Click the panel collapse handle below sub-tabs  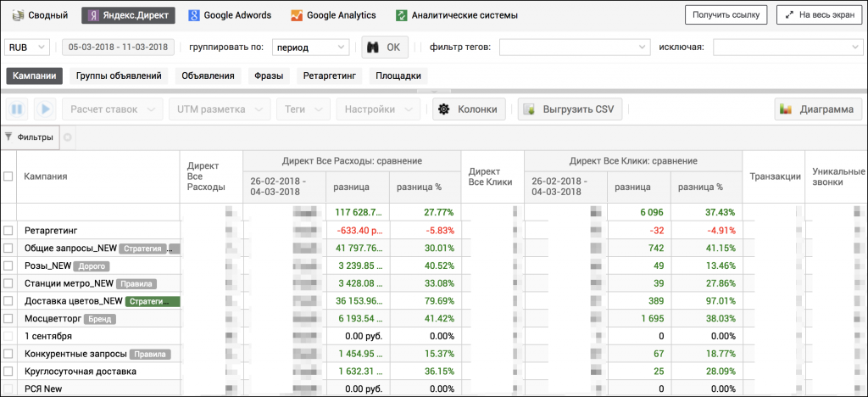(434, 90)
